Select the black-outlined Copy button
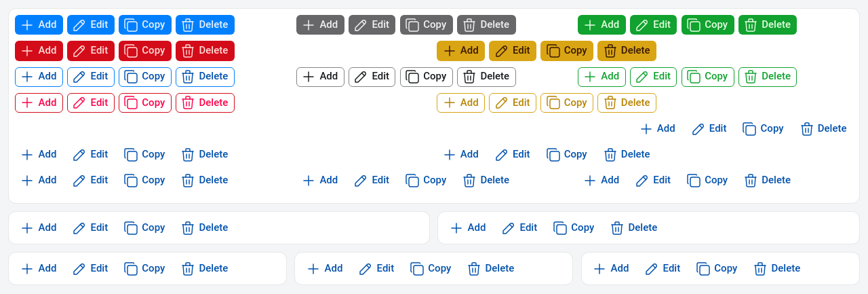 click(427, 77)
